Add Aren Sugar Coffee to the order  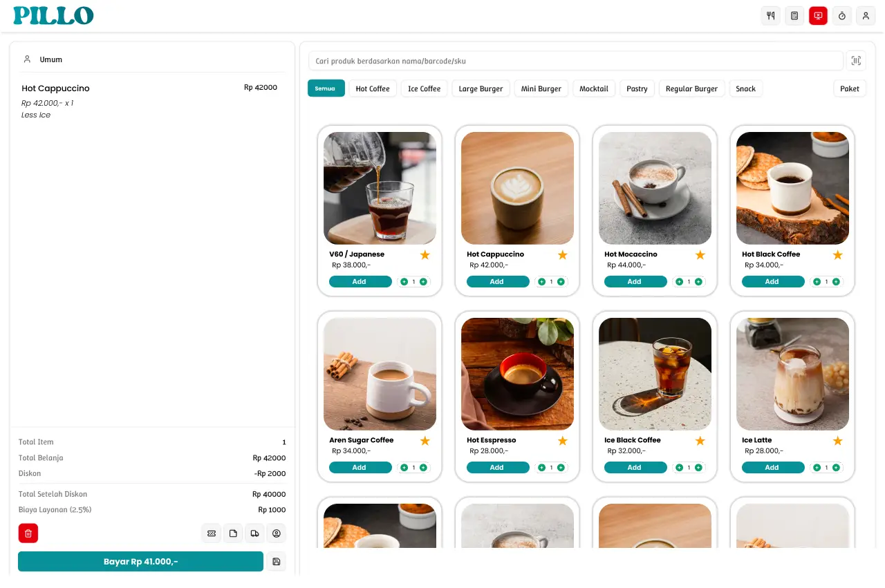[x=360, y=468]
